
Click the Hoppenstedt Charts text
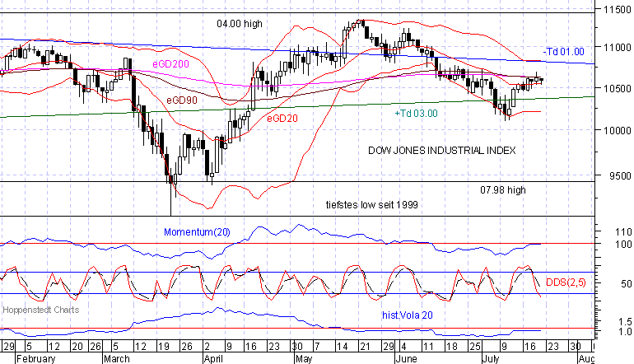[x=41, y=310]
